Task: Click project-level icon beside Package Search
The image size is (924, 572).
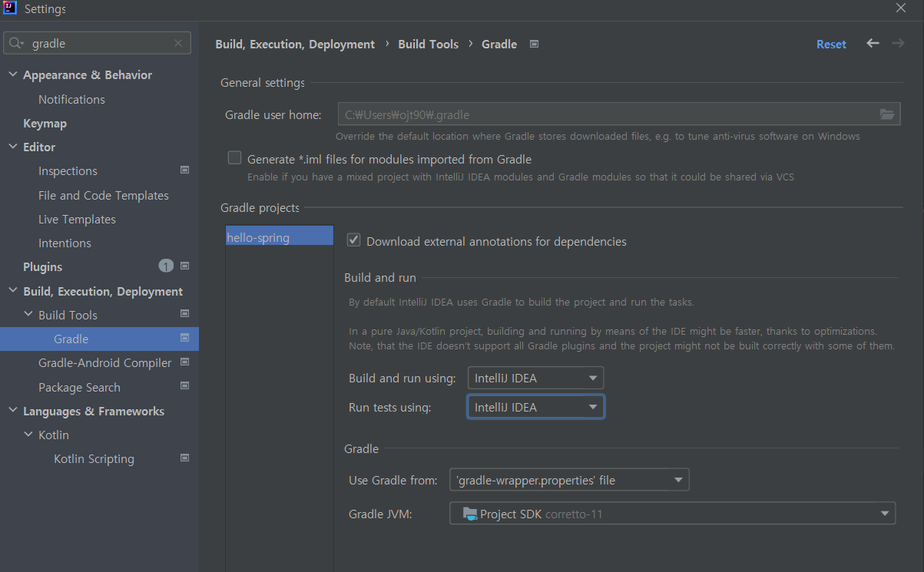Action: tap(184, 386)
